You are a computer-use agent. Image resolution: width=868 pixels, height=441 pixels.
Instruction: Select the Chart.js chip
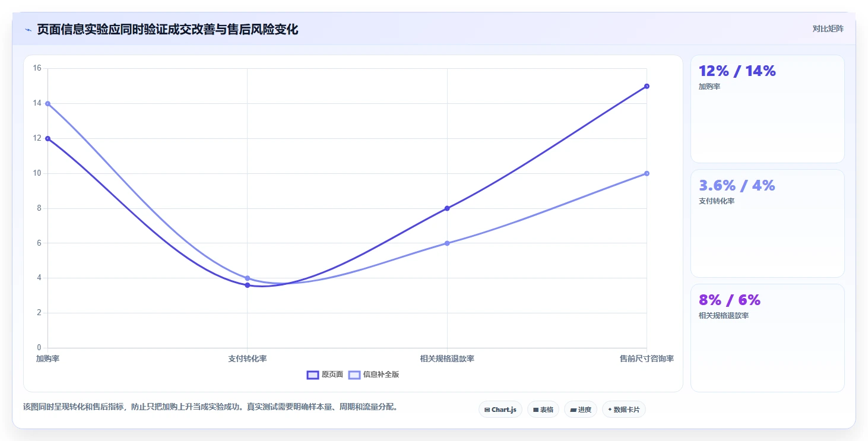pyautogui.click(x=500, y=410)
